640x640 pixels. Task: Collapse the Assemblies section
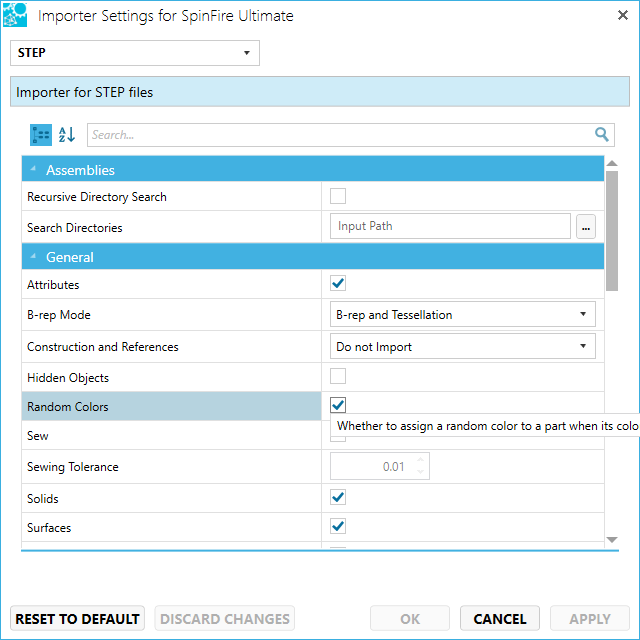pos(33,169)
